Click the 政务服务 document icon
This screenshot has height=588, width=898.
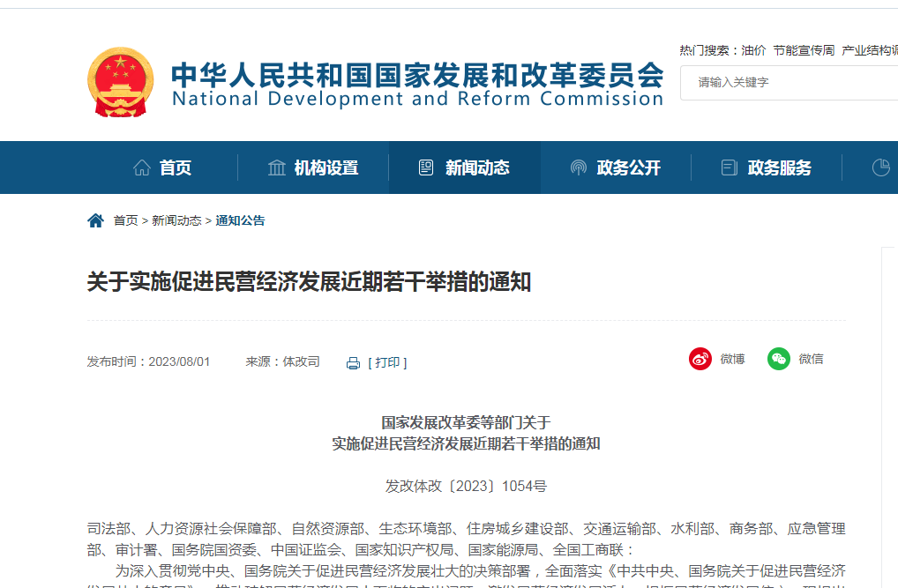click(730, 167)
